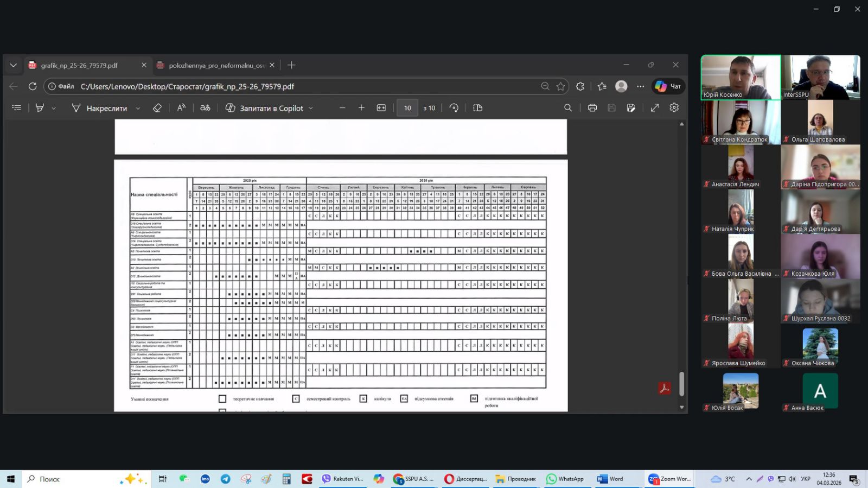Open PDF search with the magnifier icon
Screen dimensions: 868x488
click(x=568, y=108)
